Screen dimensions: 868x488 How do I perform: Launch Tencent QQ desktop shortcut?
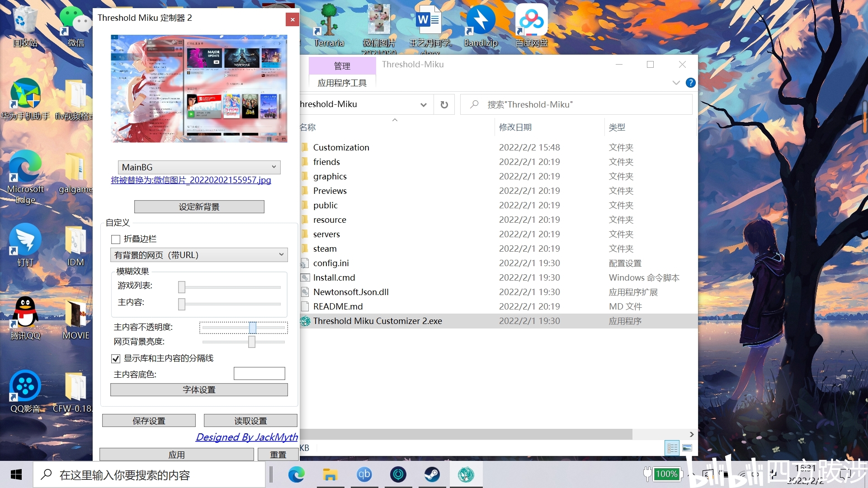[25, 319]
